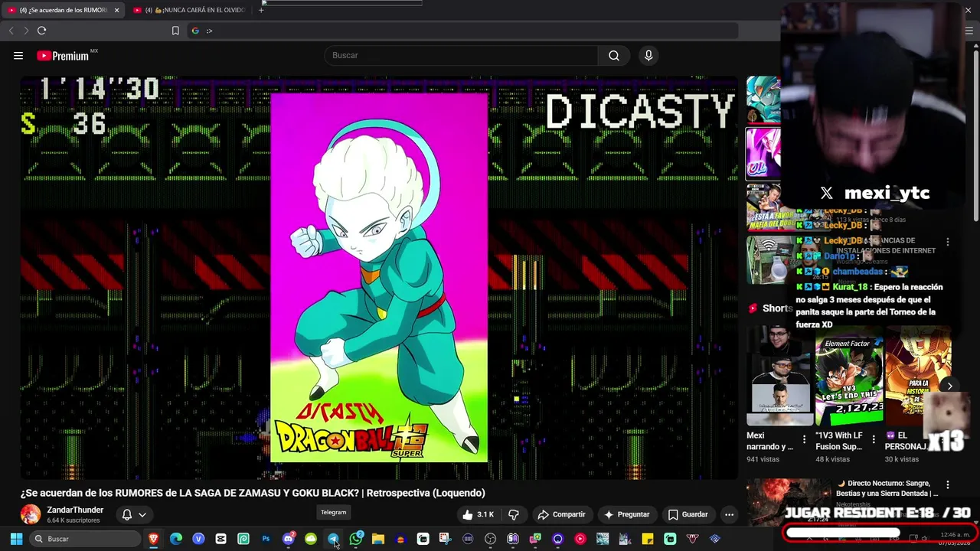Viewport: 980px width, 551px height.
Task: Click the YouTube search magnifier button
Action: (x=614, y=55)
